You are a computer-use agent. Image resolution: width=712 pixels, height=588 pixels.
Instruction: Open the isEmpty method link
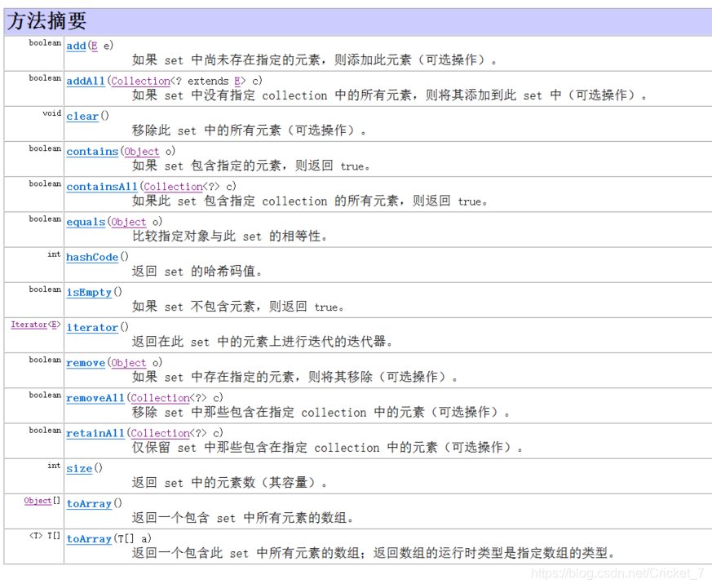pos(89,293)
